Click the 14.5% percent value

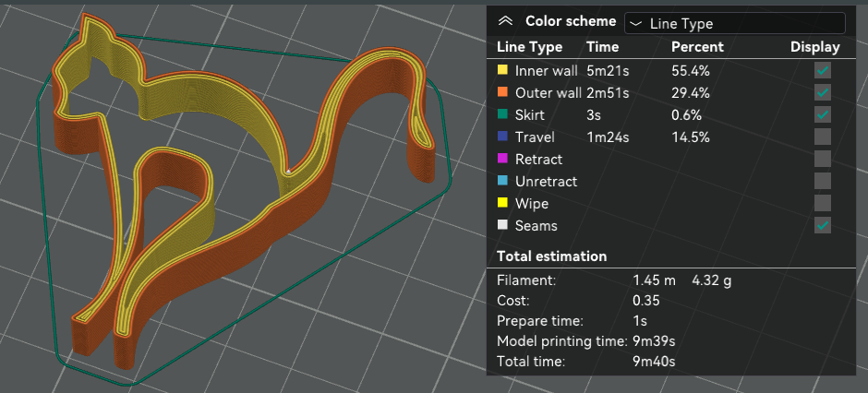[x=691, y=137]
